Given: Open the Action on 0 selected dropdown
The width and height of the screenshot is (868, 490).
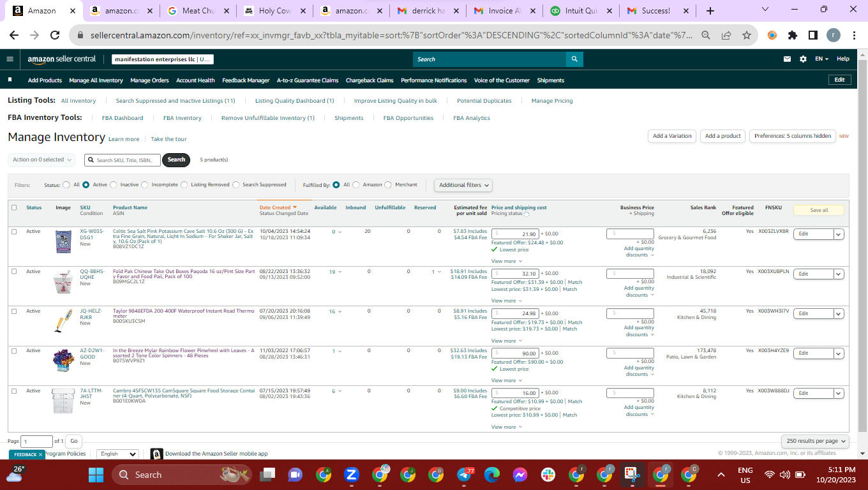Looking at the screenshot, I should [x=42, y=160].
